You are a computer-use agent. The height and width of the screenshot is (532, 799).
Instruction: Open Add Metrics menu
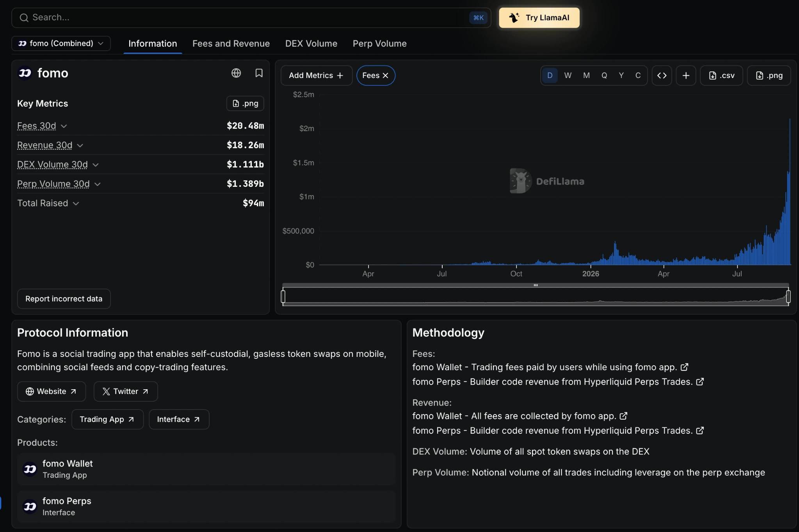(x=316, y=75)
